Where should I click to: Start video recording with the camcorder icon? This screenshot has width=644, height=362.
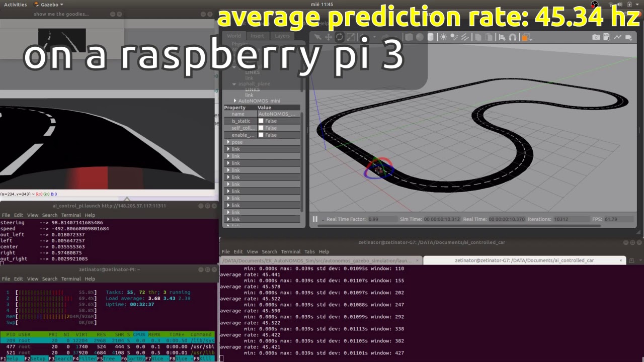point(629,37)
